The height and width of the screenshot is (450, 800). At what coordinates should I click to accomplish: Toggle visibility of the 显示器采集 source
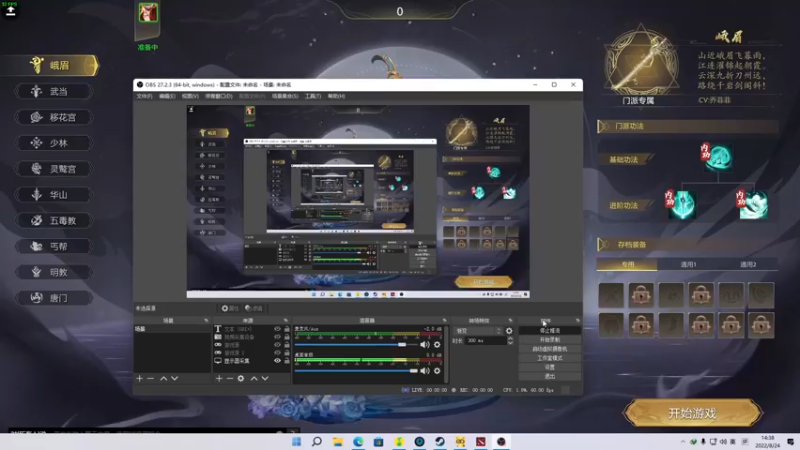coord(277,361)
